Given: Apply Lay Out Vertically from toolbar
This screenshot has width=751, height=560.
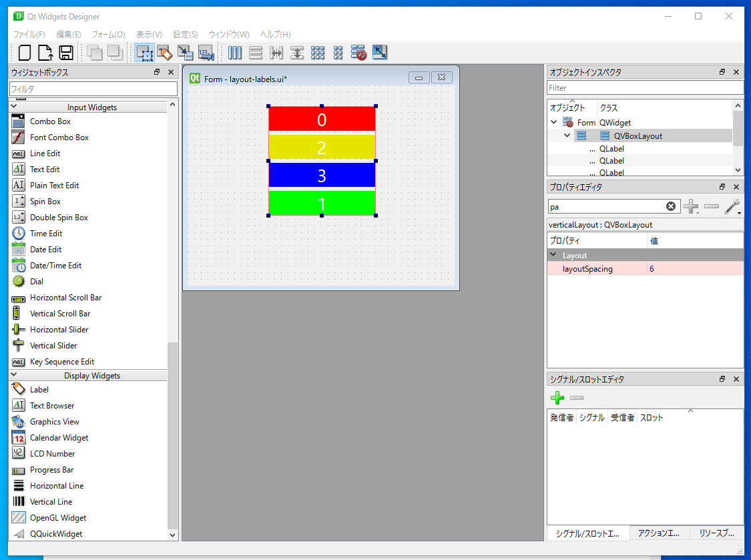Looking at the screenshot, I should point(256,53).
